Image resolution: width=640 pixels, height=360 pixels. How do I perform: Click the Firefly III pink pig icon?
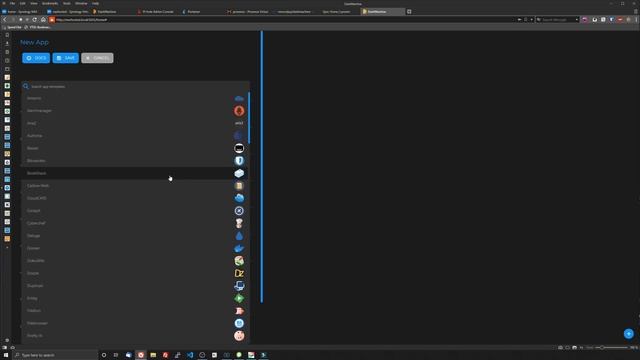pos(239,336)
